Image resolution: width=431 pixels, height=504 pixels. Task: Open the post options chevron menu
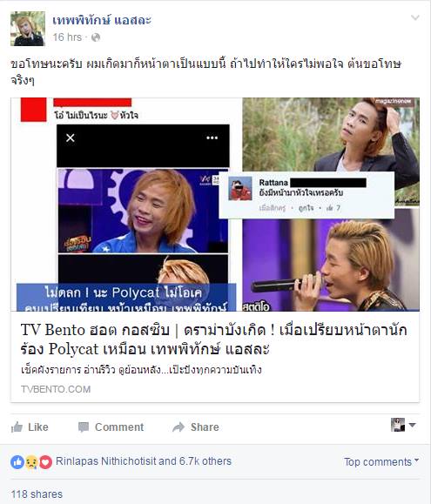pyautogui.click(x=415, y=17)
